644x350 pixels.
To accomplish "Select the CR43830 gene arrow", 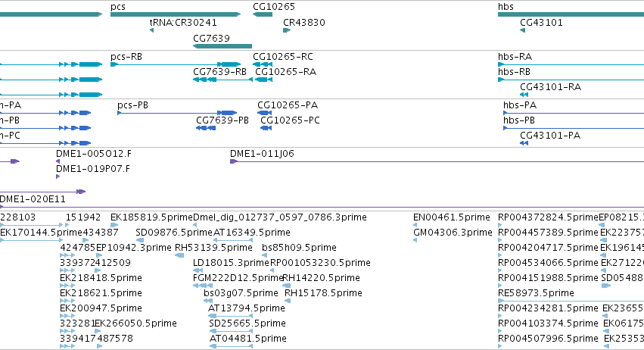I will pos(287,30).
